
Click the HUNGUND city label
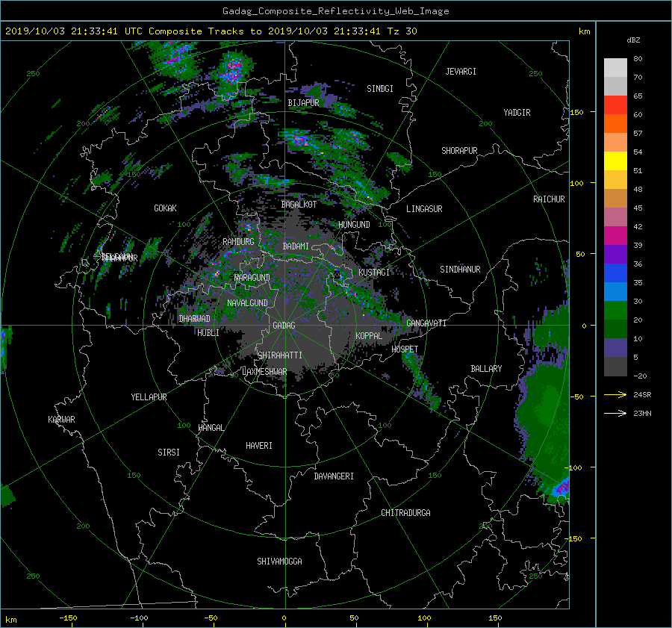pyautogui.click(x=354, y=225)
